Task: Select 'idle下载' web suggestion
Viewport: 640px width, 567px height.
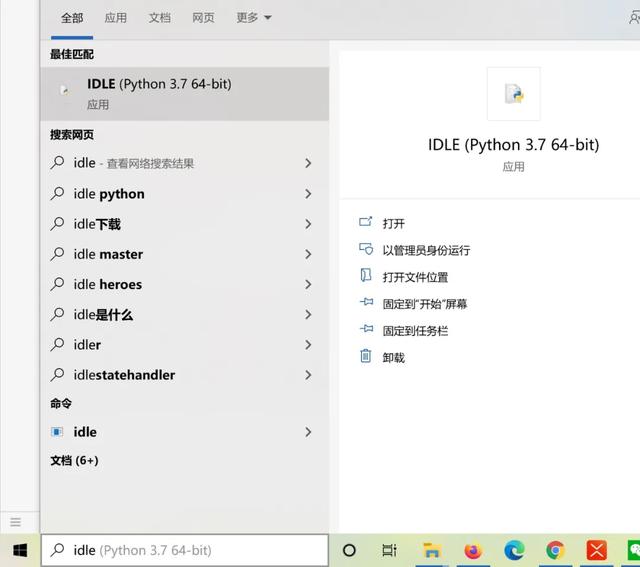Action: [x=184, y=224]
